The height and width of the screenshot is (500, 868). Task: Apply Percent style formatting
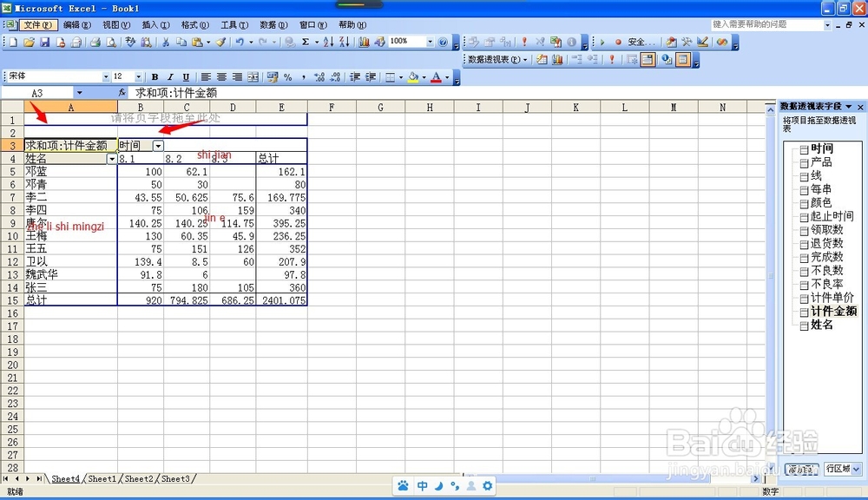[288, 77]
